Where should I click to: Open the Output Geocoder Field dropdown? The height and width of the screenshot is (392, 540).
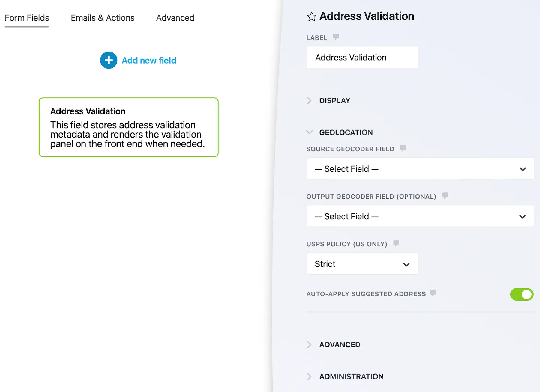tap(421, 216)
